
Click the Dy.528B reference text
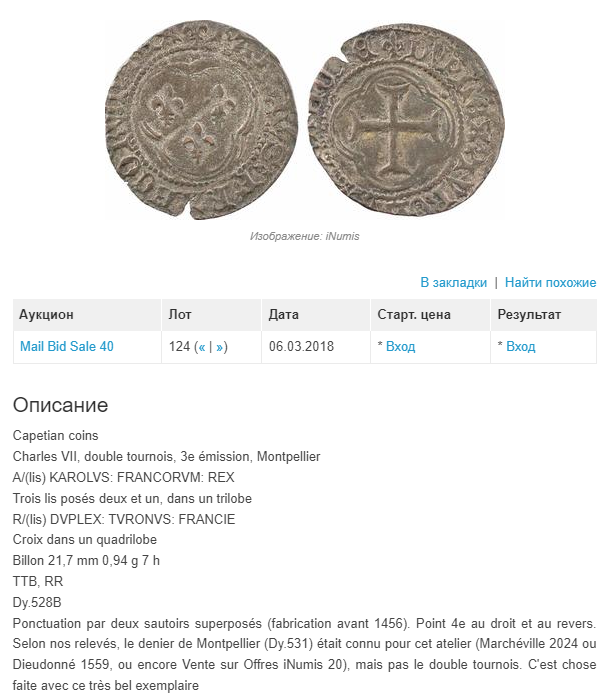tap(37, 602)
